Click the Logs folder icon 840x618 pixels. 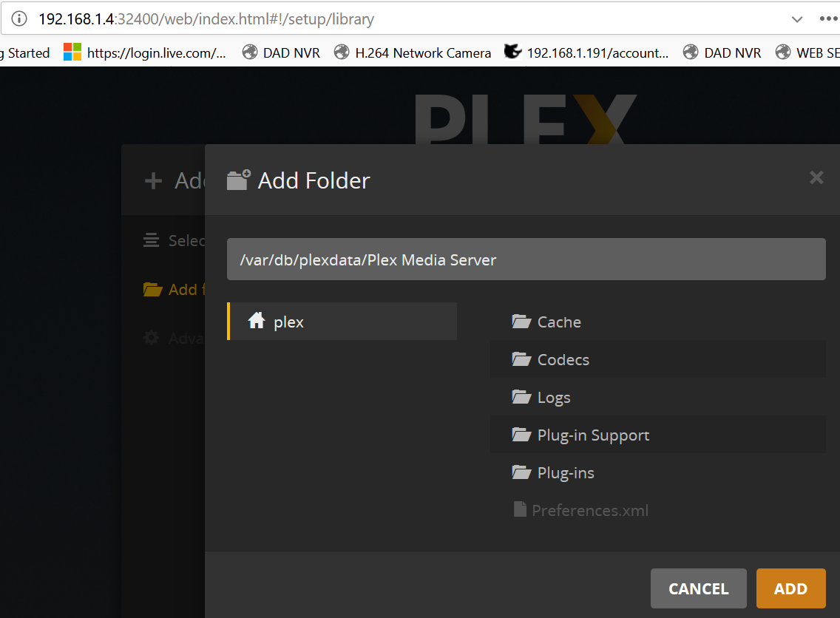tap(521, 397)
